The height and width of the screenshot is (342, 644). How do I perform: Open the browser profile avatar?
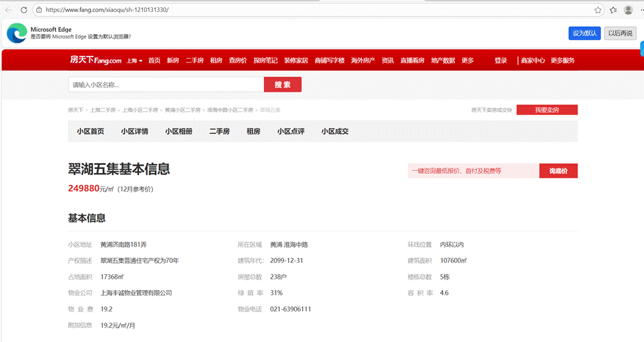628,10
